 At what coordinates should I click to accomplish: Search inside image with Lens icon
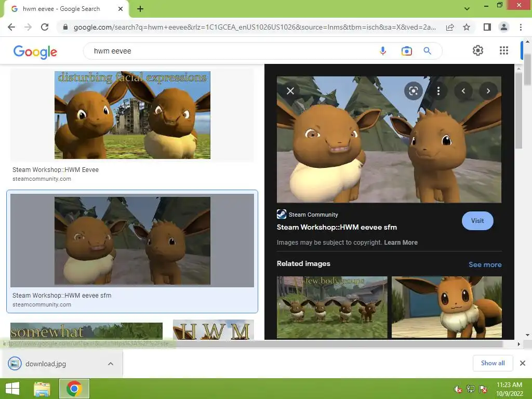pyautogui.click(x=413, y=91)
